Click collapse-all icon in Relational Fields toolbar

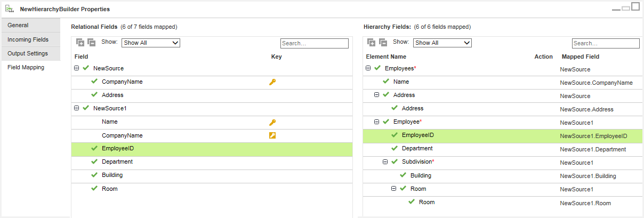[x=91, y=43]
